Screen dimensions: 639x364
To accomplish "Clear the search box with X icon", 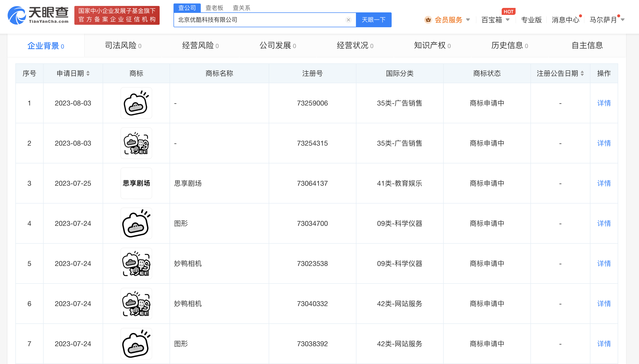I will (348, 20).
